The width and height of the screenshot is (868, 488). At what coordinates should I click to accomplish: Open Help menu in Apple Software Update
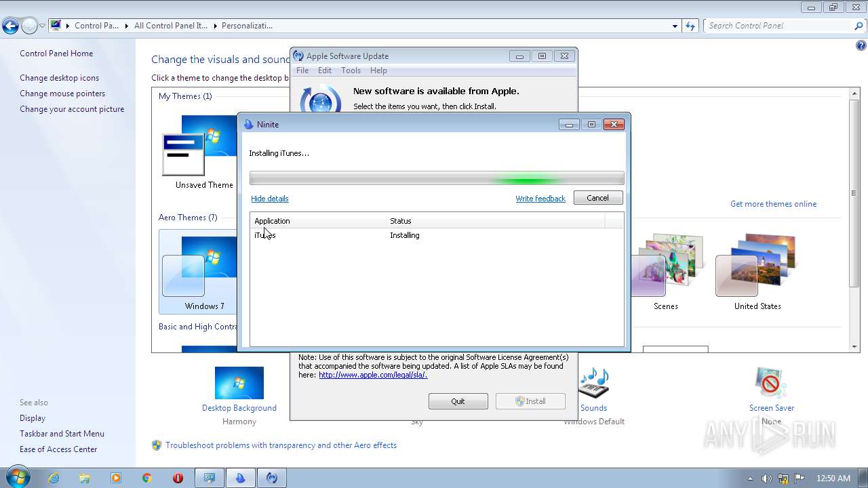click(378, 70)
